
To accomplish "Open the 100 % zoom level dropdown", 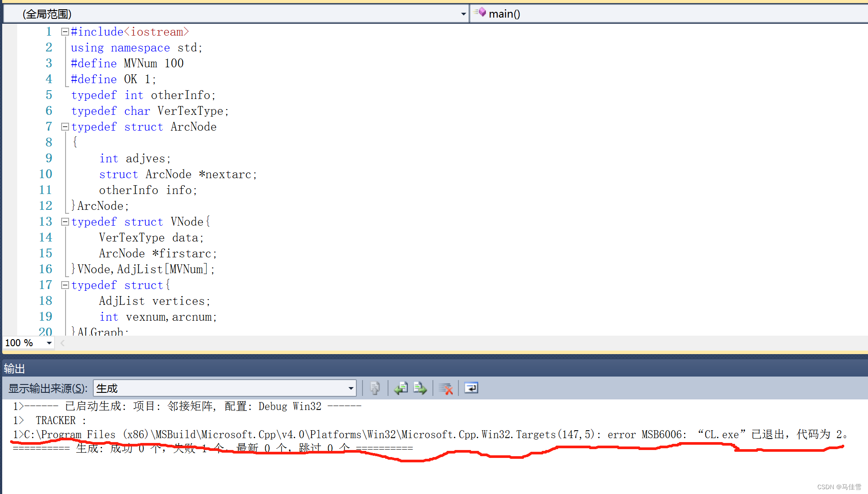I will click(49, 343).
